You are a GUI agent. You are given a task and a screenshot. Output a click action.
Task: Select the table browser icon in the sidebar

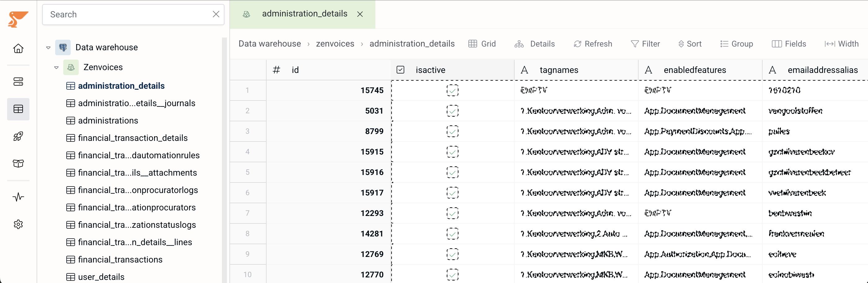click(x=18, y=109)
